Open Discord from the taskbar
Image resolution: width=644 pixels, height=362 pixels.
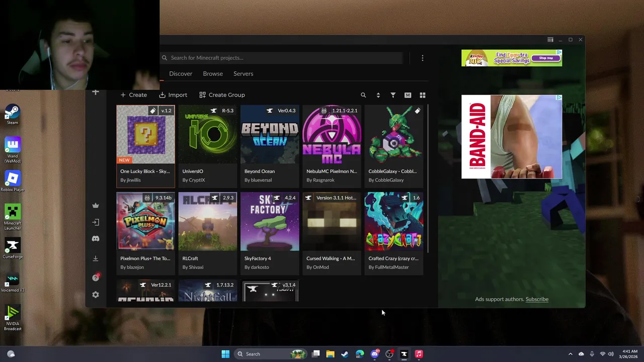374,354
